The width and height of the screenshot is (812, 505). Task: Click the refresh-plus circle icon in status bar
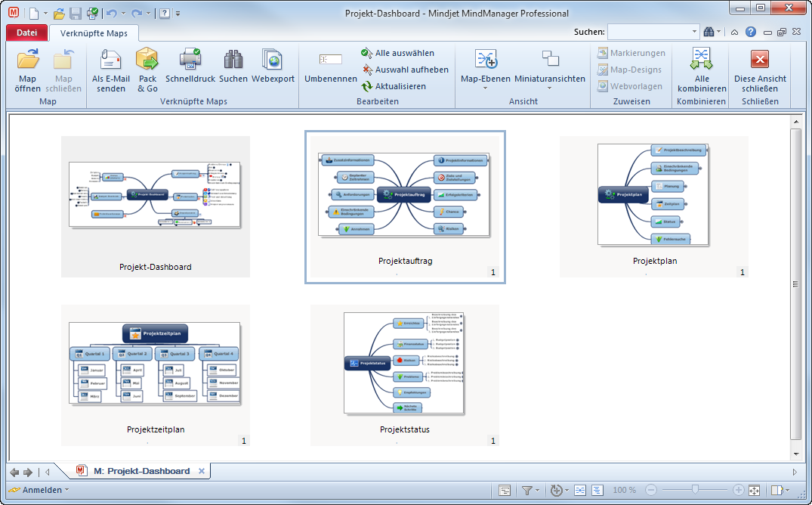pos(556,490)
